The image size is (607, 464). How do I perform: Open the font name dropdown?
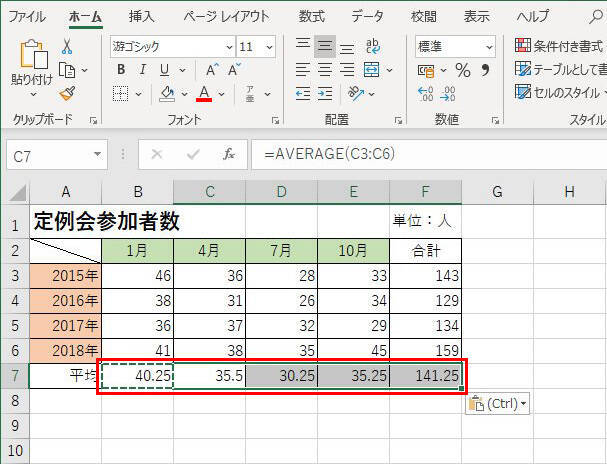pyautogui.click(x=228, y=47)
